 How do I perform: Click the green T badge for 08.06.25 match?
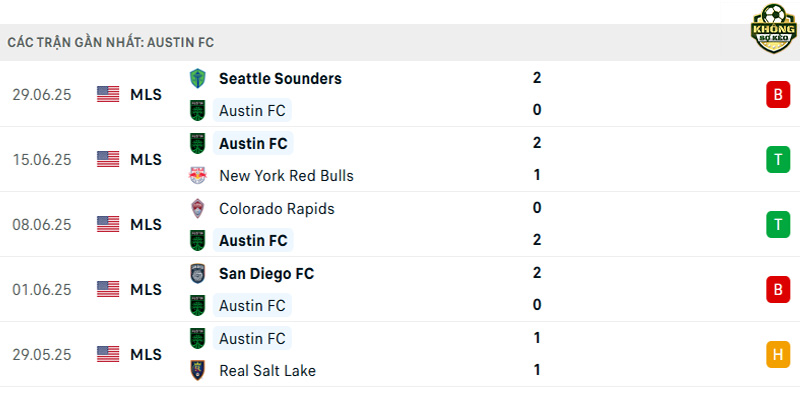tap(778, 224)
